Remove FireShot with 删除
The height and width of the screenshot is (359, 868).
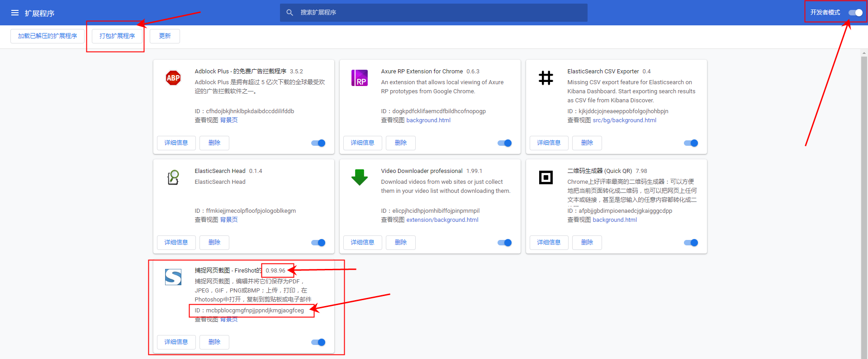pyautogui.click(x=214, y=342)
